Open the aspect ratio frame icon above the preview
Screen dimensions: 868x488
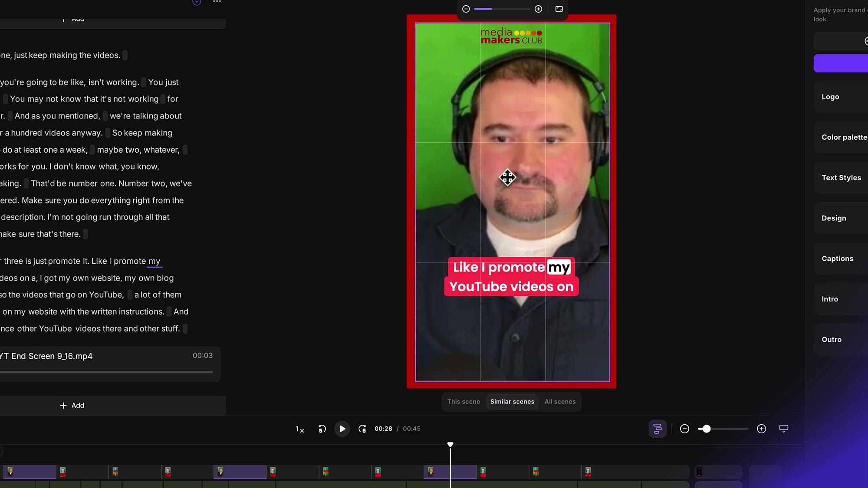(559, 9)
